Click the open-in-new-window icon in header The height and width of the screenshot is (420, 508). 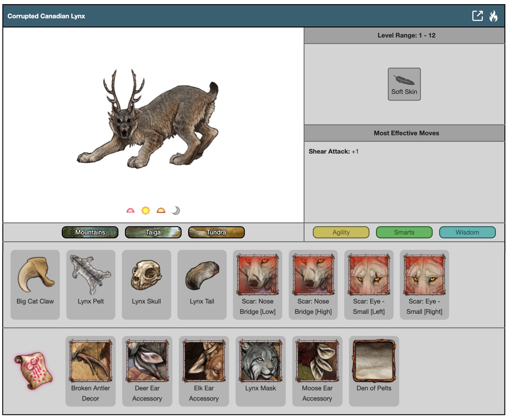click(477, 16)
